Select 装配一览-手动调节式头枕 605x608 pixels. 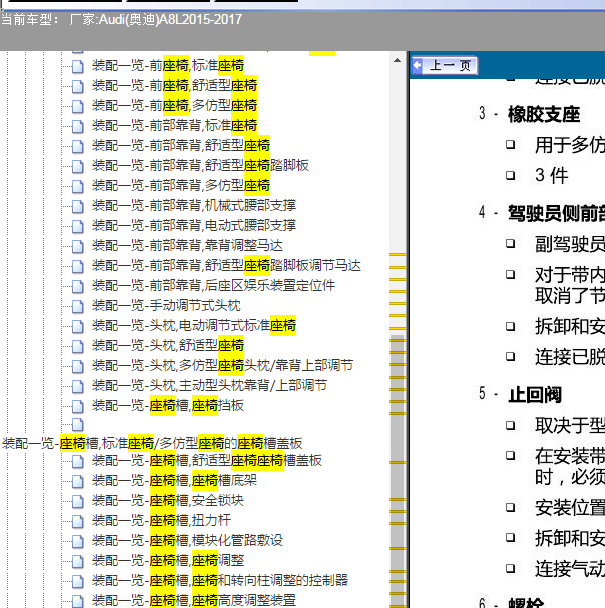[x=166, y=306]
